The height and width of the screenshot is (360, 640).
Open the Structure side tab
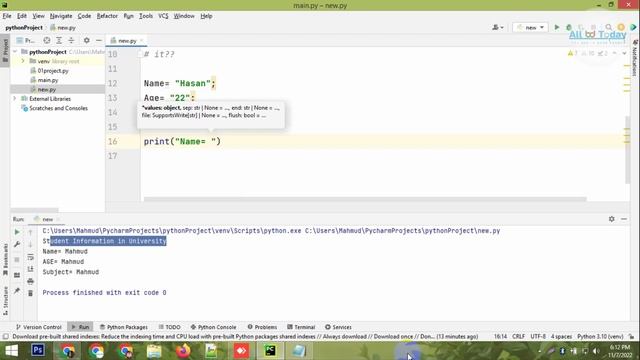pyautogui.click(x=5, y=301)
